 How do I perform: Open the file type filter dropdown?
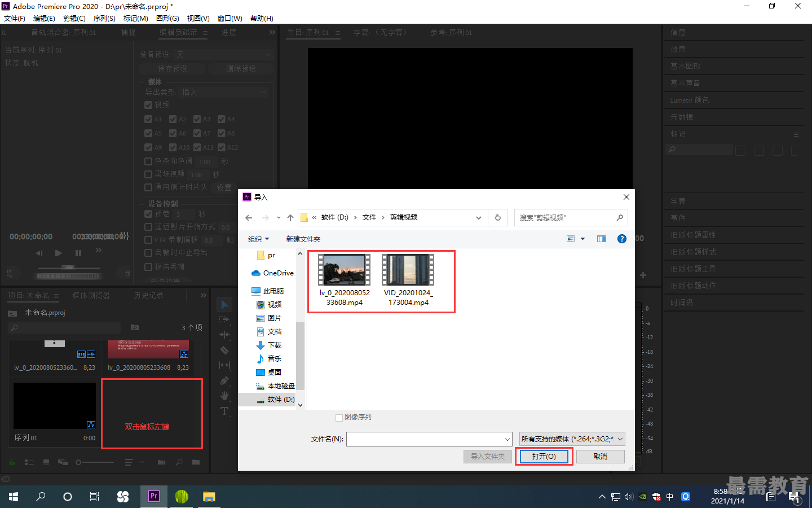click(572, 439)
